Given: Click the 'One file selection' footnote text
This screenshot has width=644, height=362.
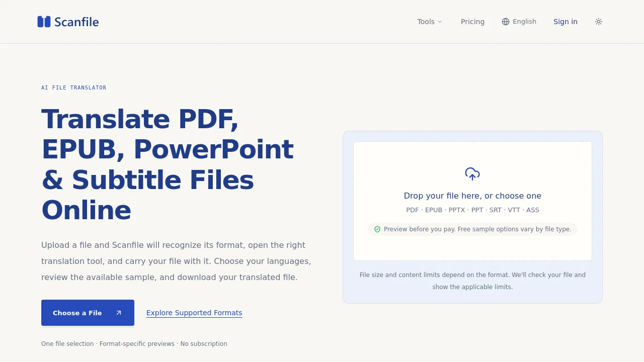Looking at the screenshot, I should pyautogui.click(x=134, y=344).
